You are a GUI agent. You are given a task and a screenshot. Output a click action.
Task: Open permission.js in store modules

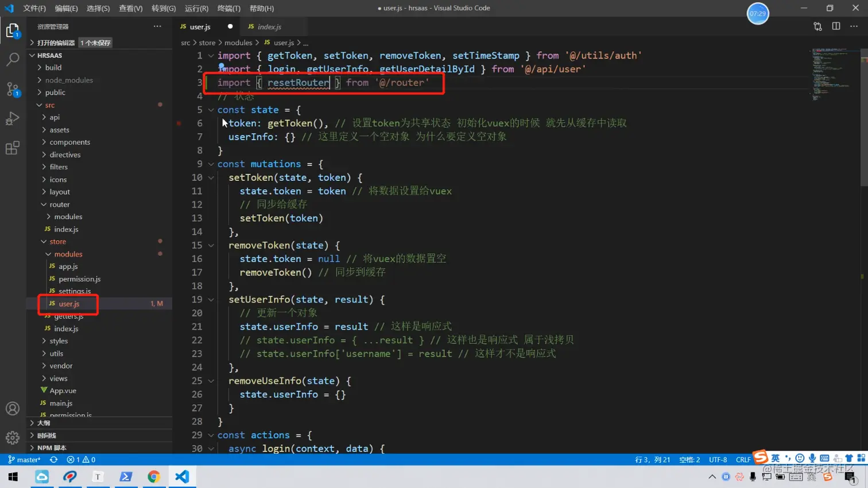[x=99, y=279]
